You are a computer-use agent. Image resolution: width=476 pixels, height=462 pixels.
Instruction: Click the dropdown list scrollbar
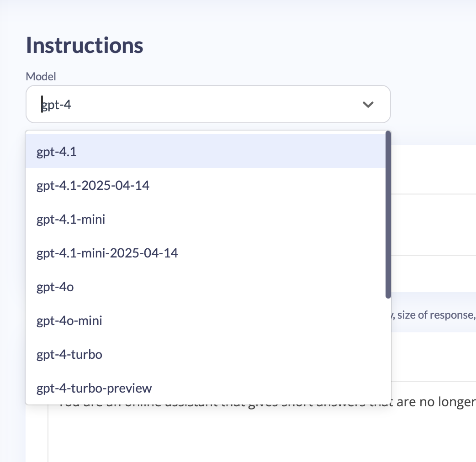pyautogui.click(x=387, y=215)
